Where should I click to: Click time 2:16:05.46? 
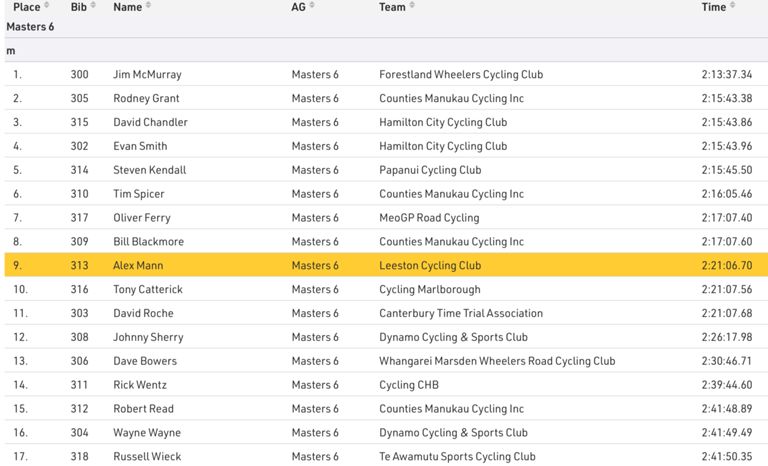727,194
